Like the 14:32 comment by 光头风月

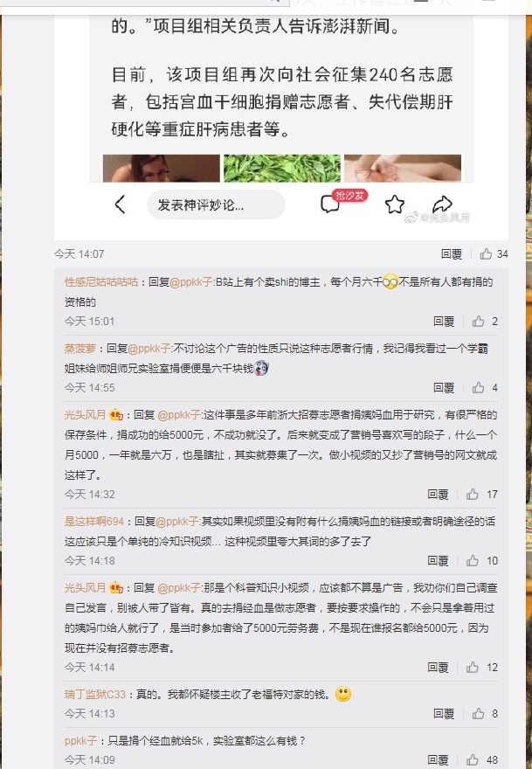pyautogui.click(x=473, y=494)
